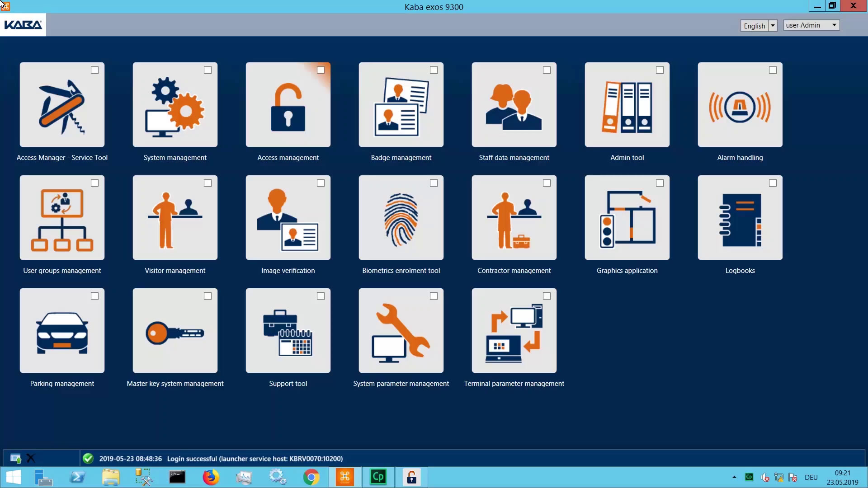Tick checkbox on Parking management tile
This screenshot has width=868, height=488.
(94, 296)
